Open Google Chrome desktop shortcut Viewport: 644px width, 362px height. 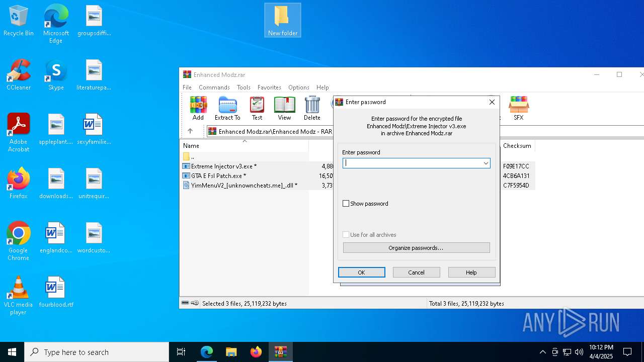19,241
